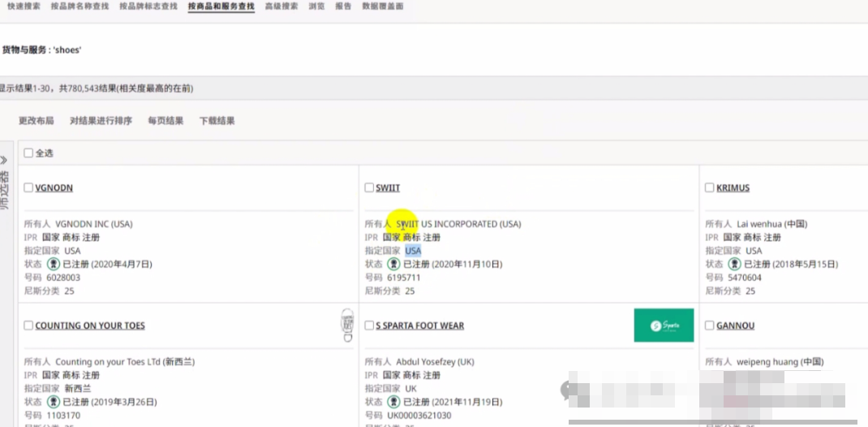Click number 6195711 in SWIIT card
The width and height of the screenshot is (868, 427).
coord(403,278)
